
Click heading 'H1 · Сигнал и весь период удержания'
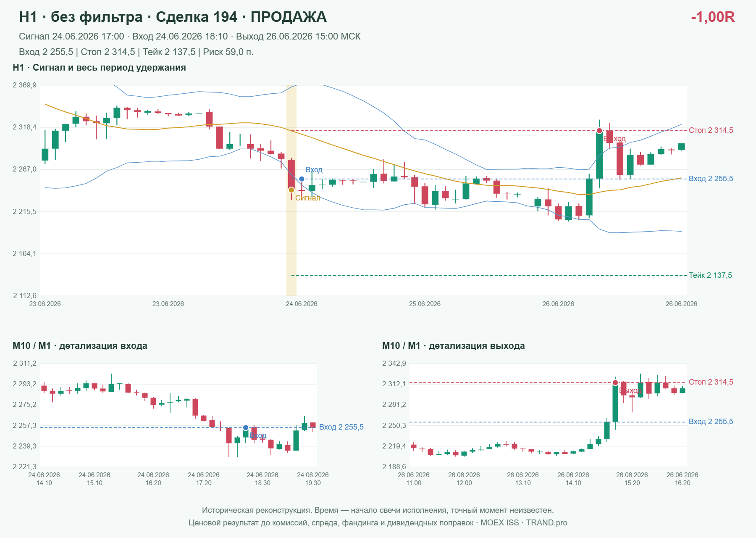[99, 68]
